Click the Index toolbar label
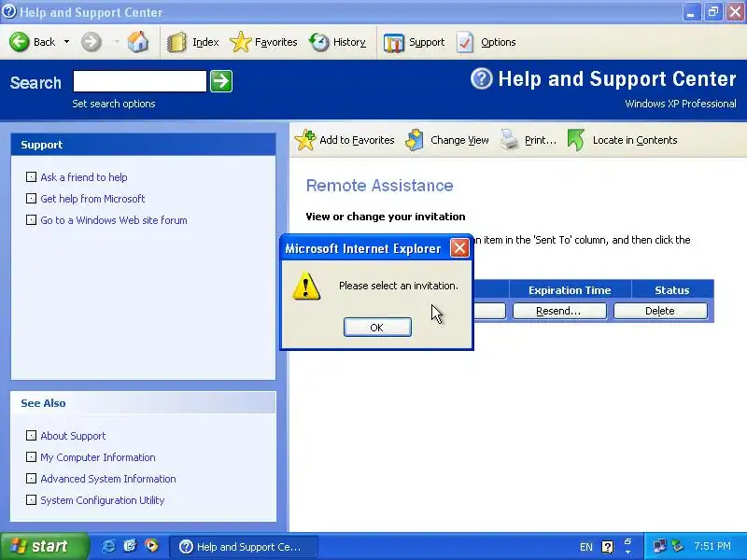Viewport: 747px width, 560px height. pos(205,42)
